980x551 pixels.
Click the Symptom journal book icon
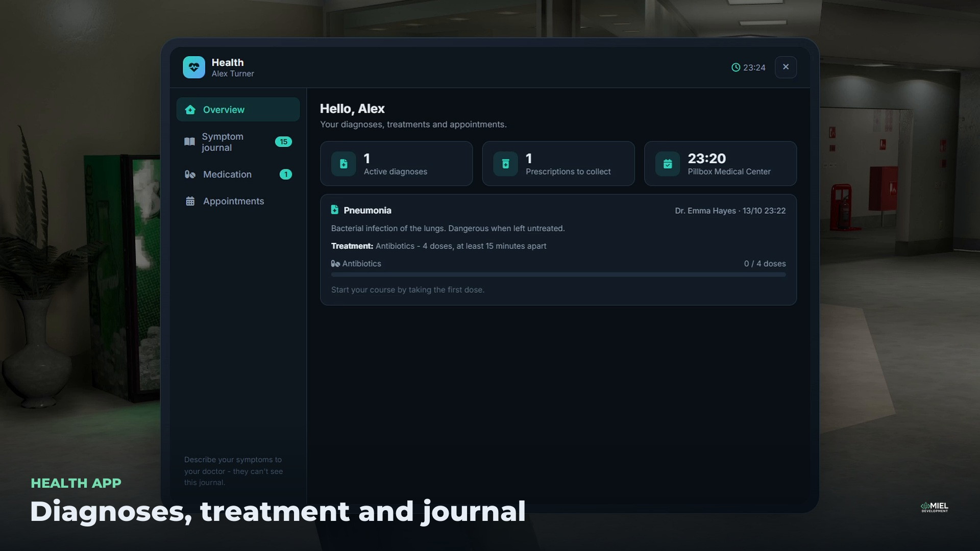[189, 142]
